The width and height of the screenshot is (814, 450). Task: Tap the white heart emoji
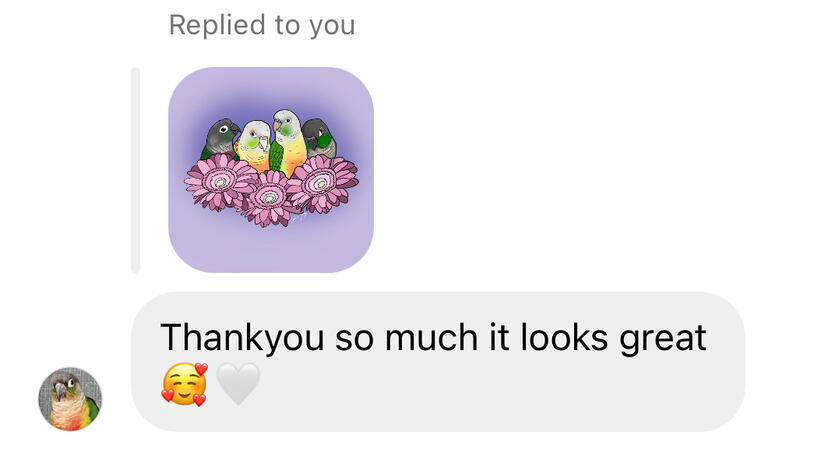click(238, 384)
